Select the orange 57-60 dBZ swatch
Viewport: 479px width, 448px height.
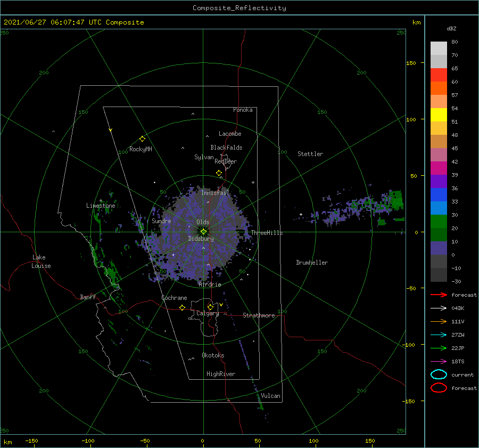(x=439, y=88)
